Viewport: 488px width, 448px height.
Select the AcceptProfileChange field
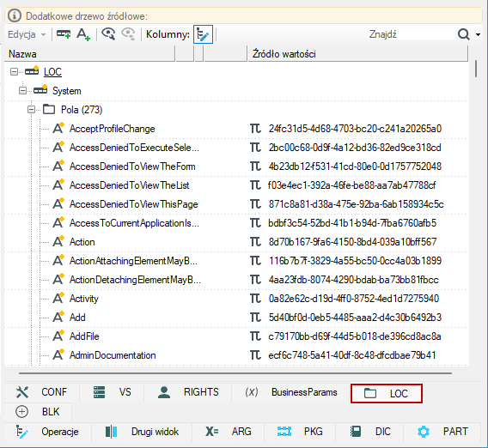[x=112, y=129]
